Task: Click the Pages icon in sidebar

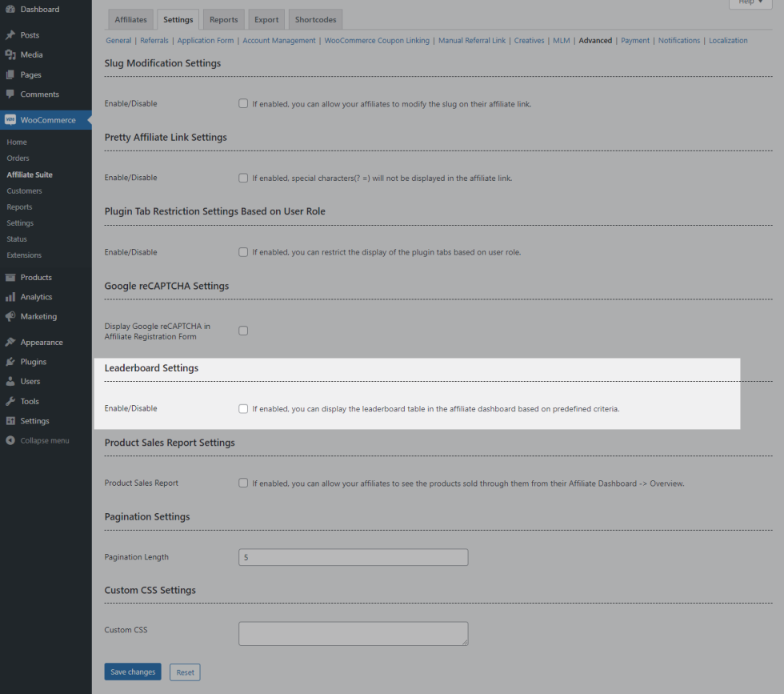Action: tap(10, 74)
